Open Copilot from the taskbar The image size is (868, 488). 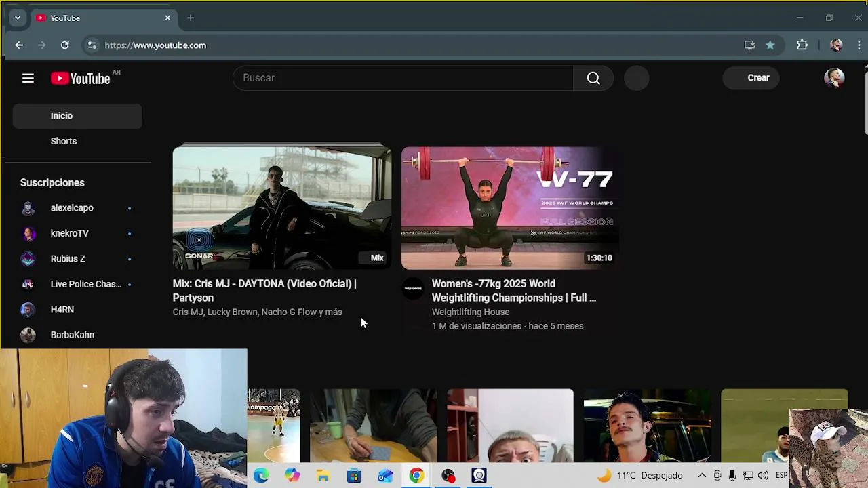pos(292,476)
